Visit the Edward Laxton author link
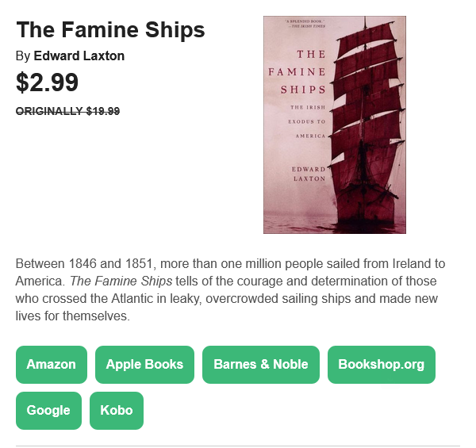Screen dimensions: 476x448 click(x=79, y=56)
